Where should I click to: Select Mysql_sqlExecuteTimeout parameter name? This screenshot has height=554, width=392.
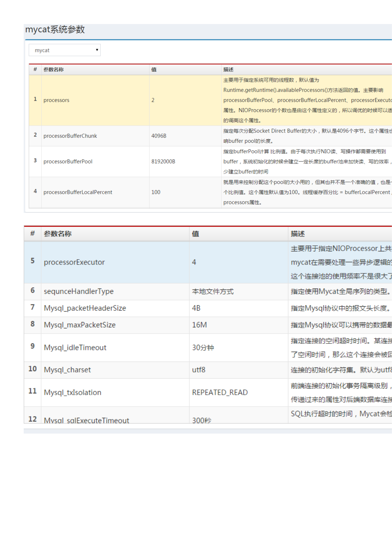pyautogui.click(x=87, y=420)
